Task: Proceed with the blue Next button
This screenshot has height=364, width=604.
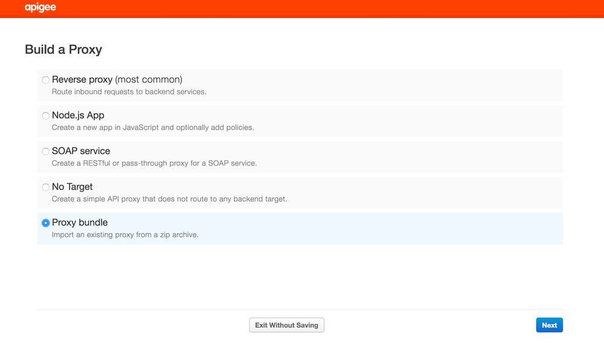Action: click(550, 325)
